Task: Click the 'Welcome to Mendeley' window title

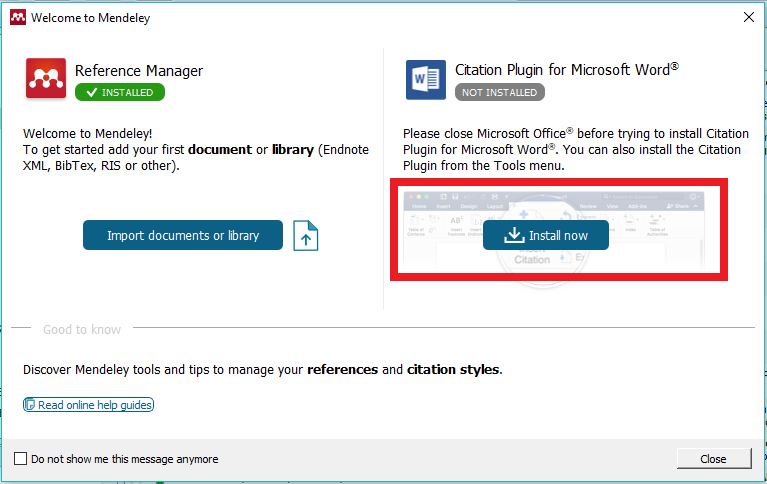Action: coord(90,18)
